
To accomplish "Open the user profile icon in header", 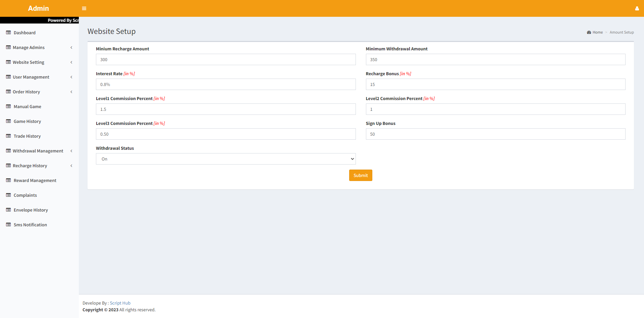I will [637, 8].
